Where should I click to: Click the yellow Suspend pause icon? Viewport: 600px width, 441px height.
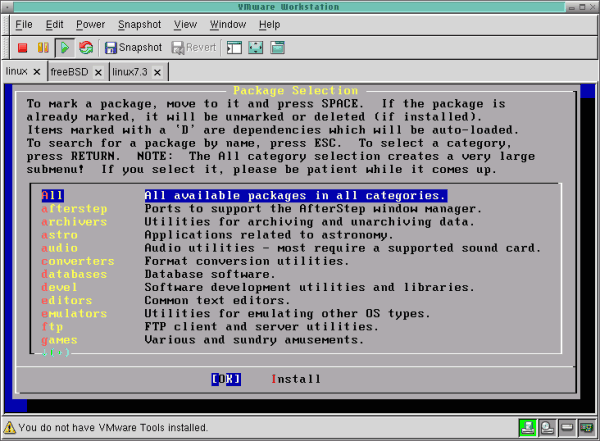click(43, 48)
